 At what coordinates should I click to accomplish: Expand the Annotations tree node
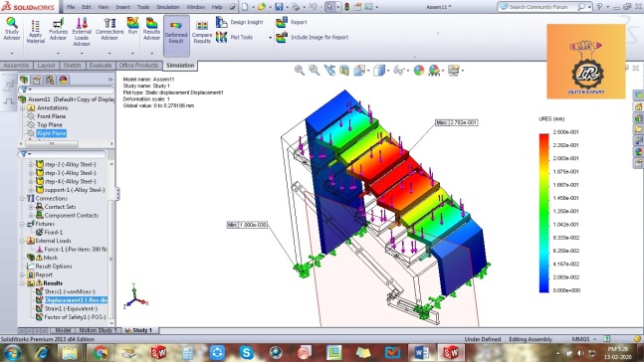pos(23,108)
